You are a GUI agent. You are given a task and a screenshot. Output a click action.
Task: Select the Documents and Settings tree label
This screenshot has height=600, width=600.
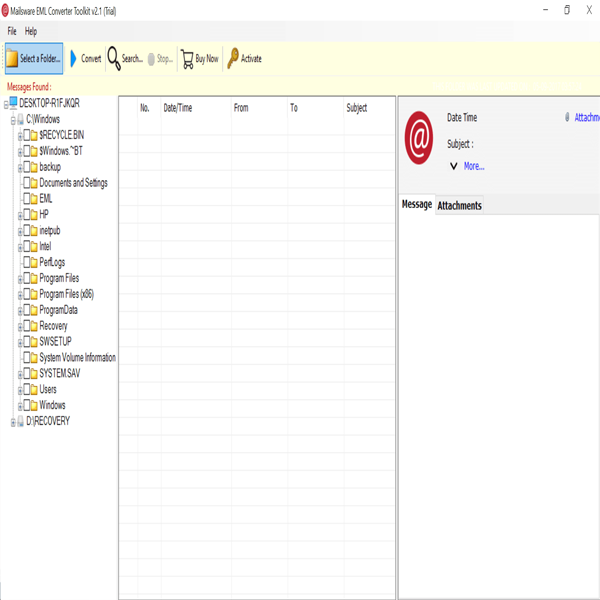(x=73, y=183)
